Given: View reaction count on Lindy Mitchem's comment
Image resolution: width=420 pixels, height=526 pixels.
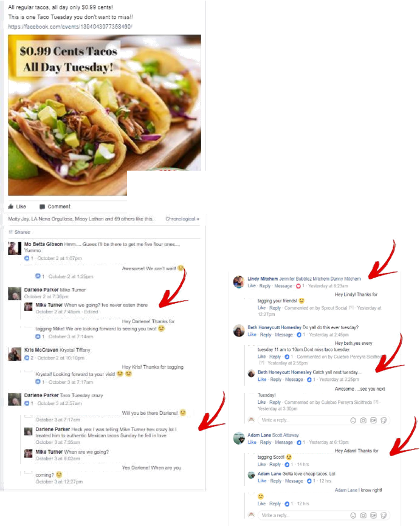Looking at the screenshot, I should point(300,286).
